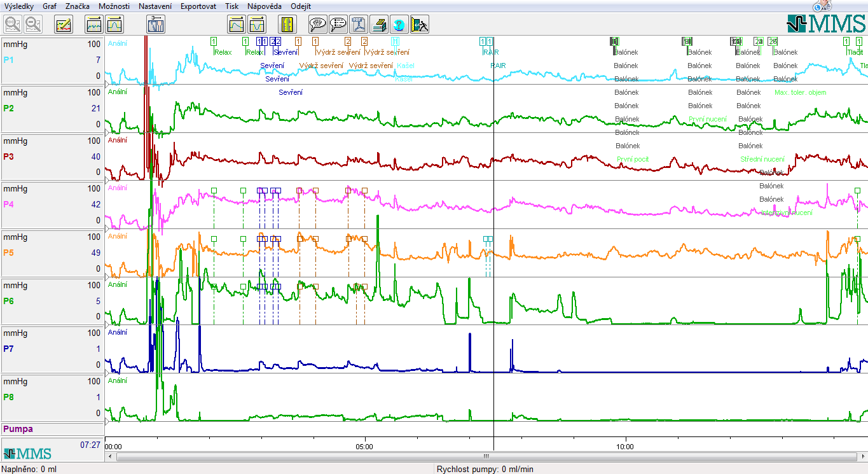The height and width of the screenshot is (474, 868).
Task: Click the horizontal scrollbar right arrow
Action: pyautogui.click(x=862, y=456)
